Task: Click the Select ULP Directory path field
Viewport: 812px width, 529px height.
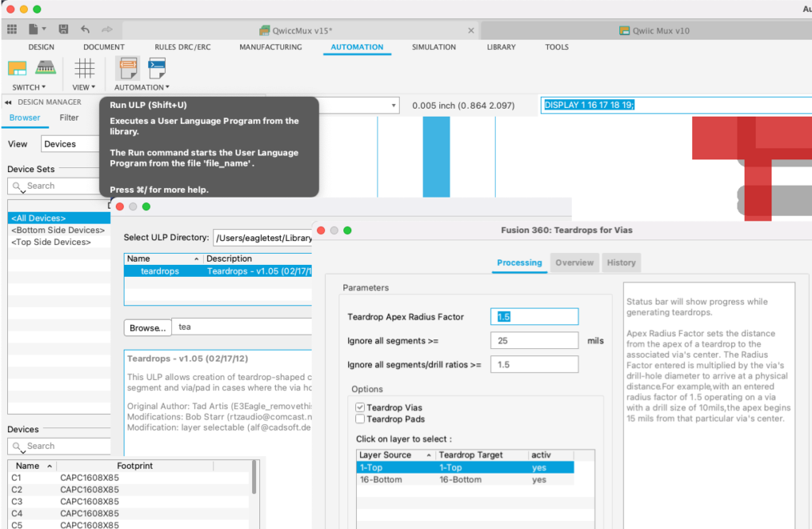Action: [x=262, y=238]
